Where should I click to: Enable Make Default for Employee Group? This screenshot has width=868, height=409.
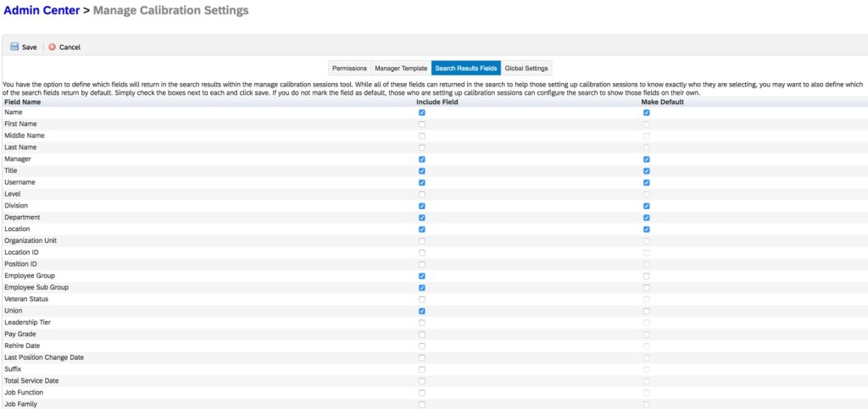coord(646,276)
